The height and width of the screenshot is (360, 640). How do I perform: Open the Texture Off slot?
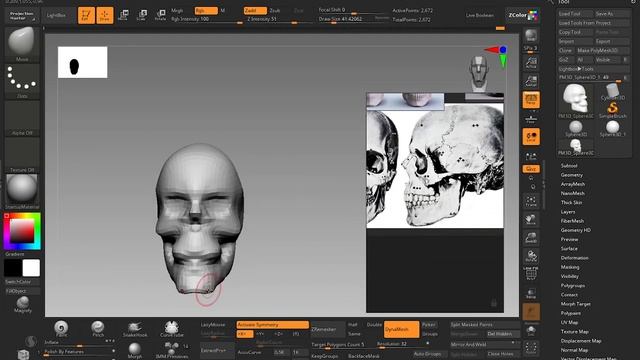22,155
